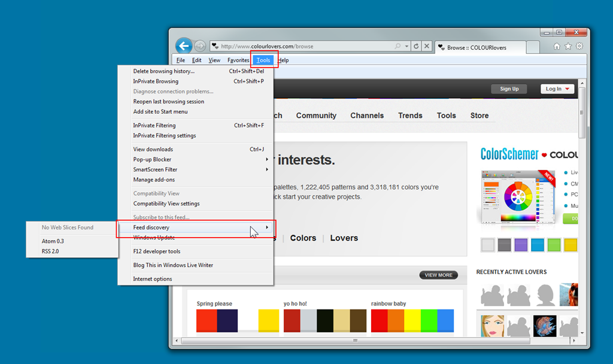Open the Home icon in browser toolbar
613x364 pixels.
tap(557, 47)
